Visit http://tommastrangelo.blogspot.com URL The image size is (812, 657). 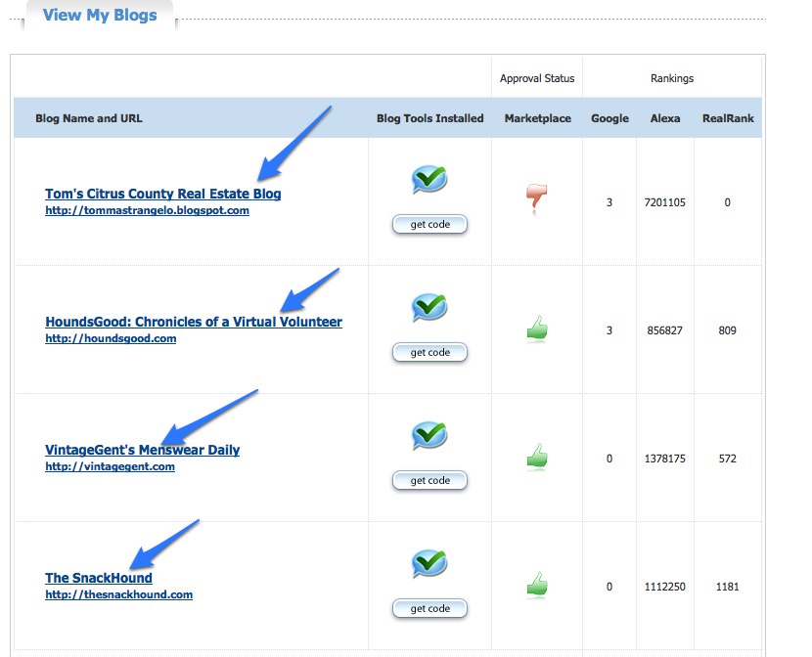(147, 210)
